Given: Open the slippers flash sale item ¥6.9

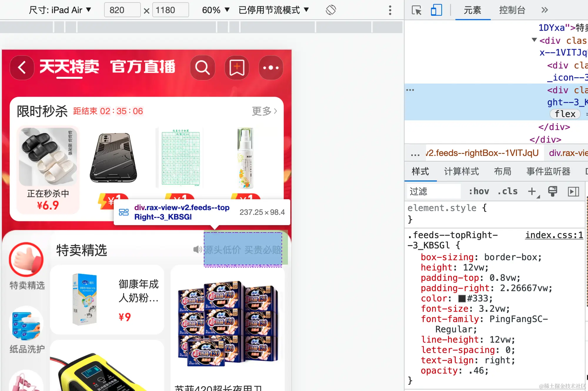Looking at the screenshot, I should pos(48,169).
